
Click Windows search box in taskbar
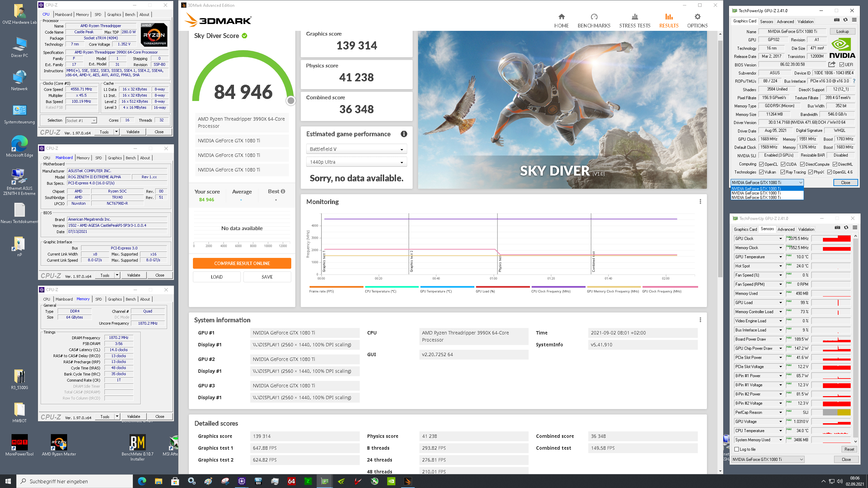click(x=75, y=481)
